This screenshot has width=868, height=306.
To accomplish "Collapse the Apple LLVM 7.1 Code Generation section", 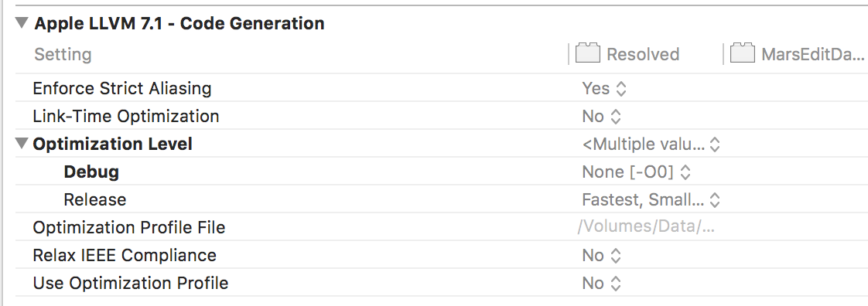I will point(22,22).
